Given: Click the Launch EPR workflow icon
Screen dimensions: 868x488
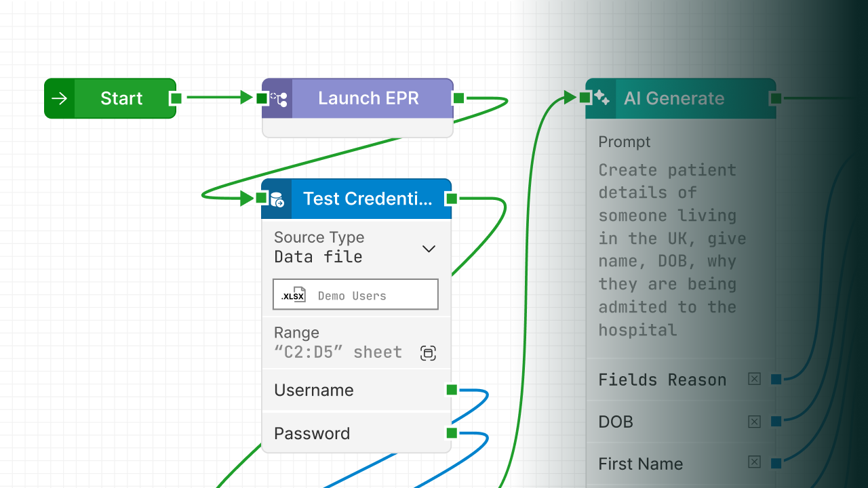Looking at the screenshot, I should (x=278, y=99).
